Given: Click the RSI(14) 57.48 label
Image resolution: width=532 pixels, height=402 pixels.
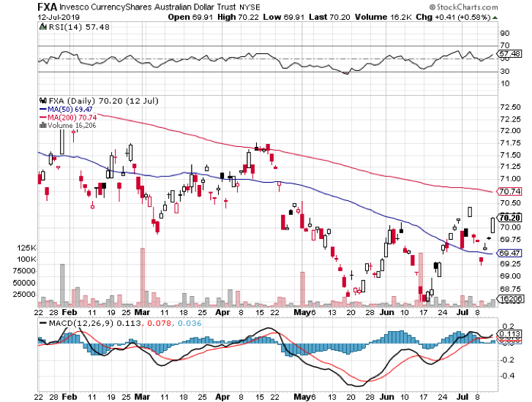Looking at the screenshot, I should 79,27.
